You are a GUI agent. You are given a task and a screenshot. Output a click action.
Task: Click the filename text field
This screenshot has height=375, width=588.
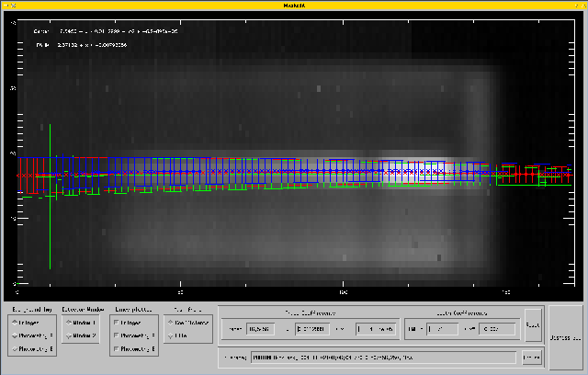[383, 358]
